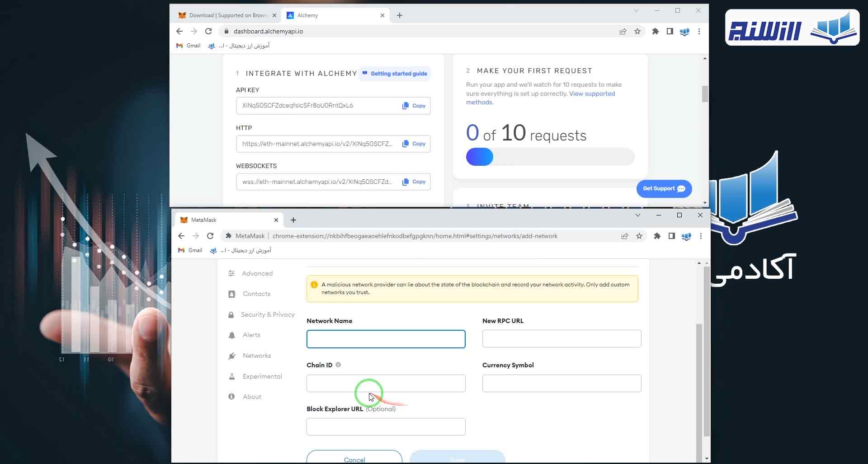
Task: Open Chrome menu in MetaMask window
Action: [701, 236]
